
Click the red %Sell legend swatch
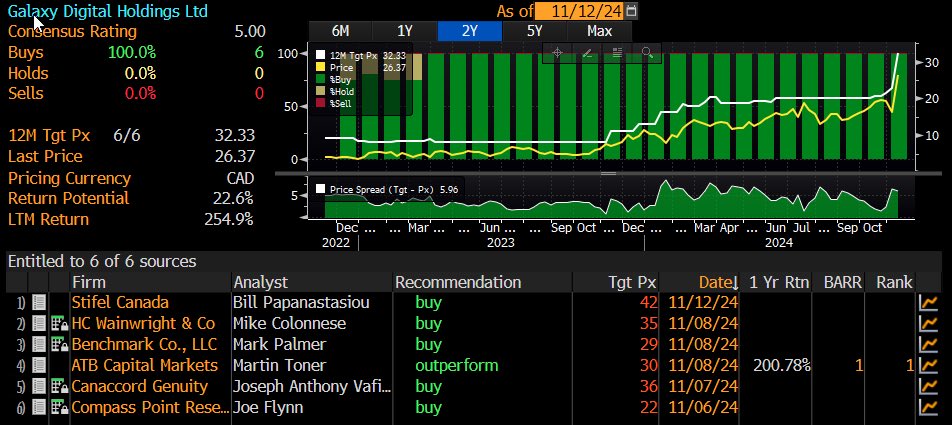321,103
